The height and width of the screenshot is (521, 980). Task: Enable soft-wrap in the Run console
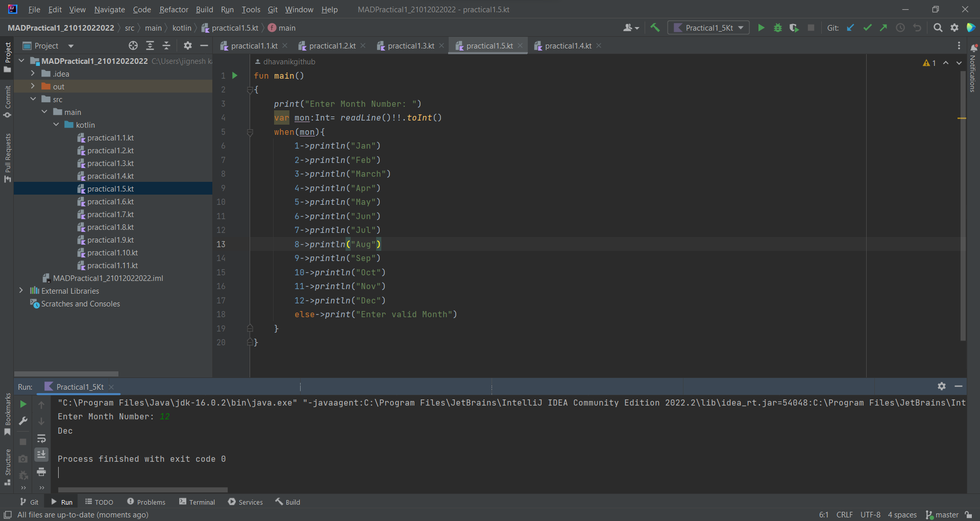42,438
